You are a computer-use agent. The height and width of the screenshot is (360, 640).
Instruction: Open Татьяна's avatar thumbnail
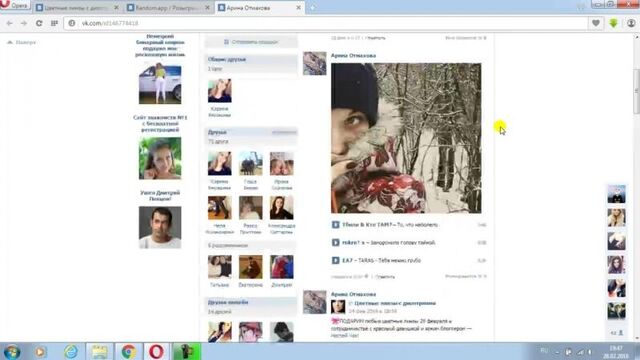(x=220, y=267)
